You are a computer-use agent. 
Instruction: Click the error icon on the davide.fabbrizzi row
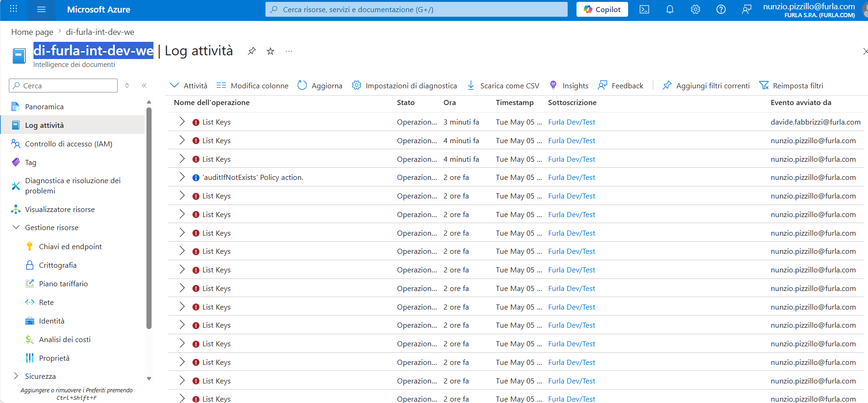(x=196, y=122)
